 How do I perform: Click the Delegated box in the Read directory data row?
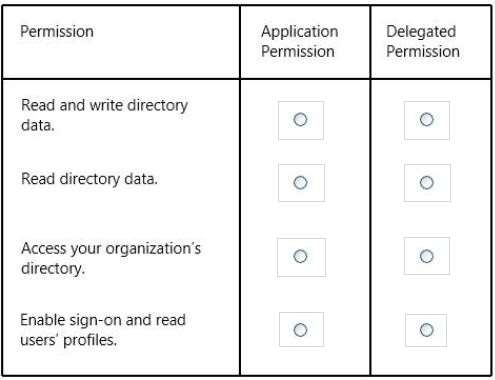(427, 183)
